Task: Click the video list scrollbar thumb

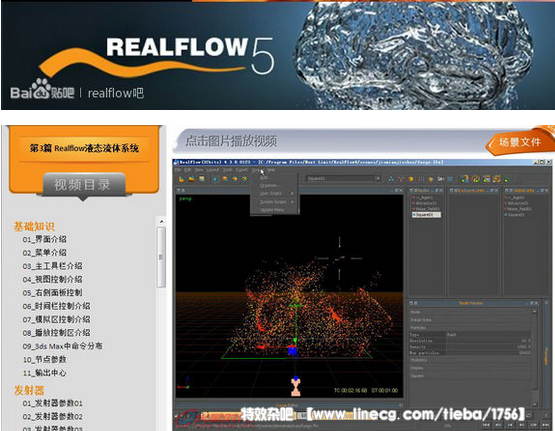Action: [x=161, y=257]
